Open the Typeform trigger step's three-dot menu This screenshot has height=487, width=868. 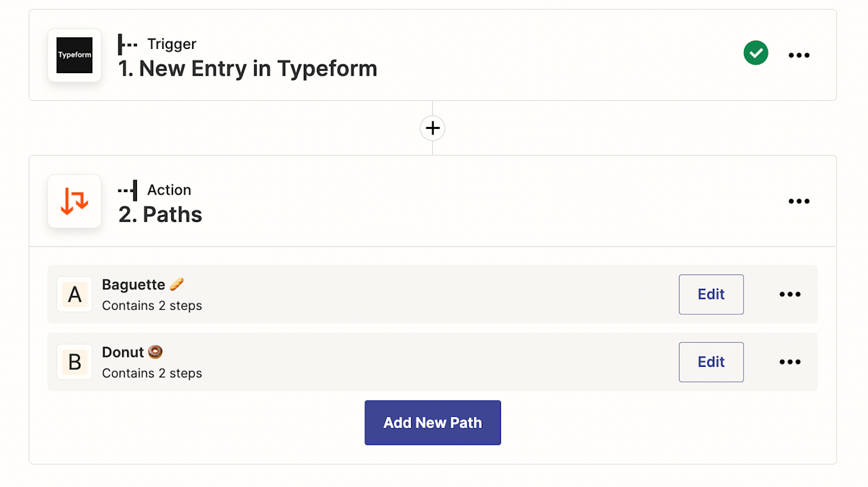(799, 55)
